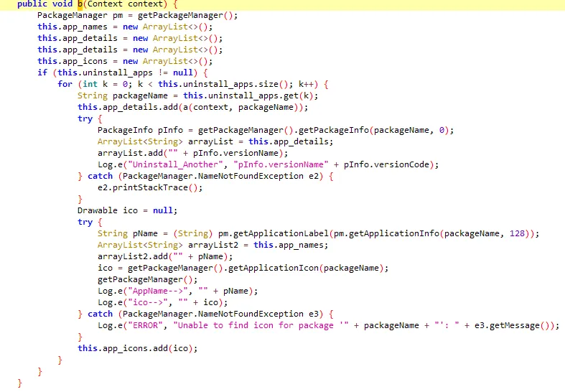
Task: Click the number 128 argument
Action: pyautogui.click(x=517, y=234)
